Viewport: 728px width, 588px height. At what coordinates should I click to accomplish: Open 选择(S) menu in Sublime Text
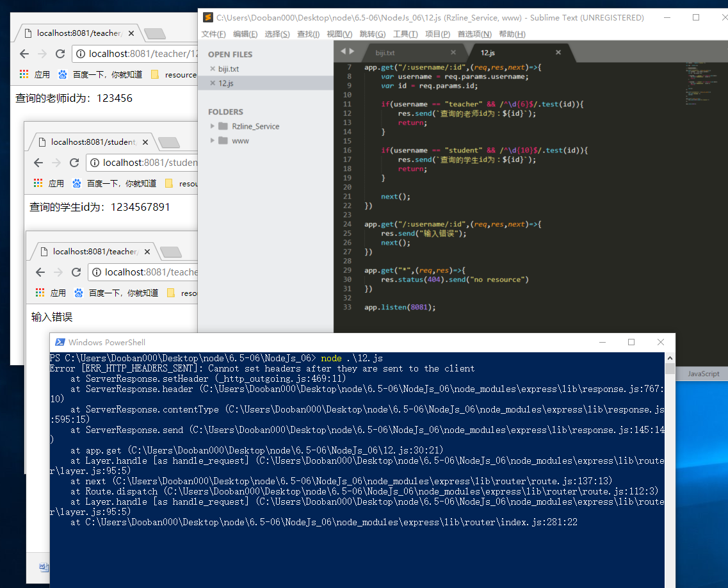[x=277, y=34]
